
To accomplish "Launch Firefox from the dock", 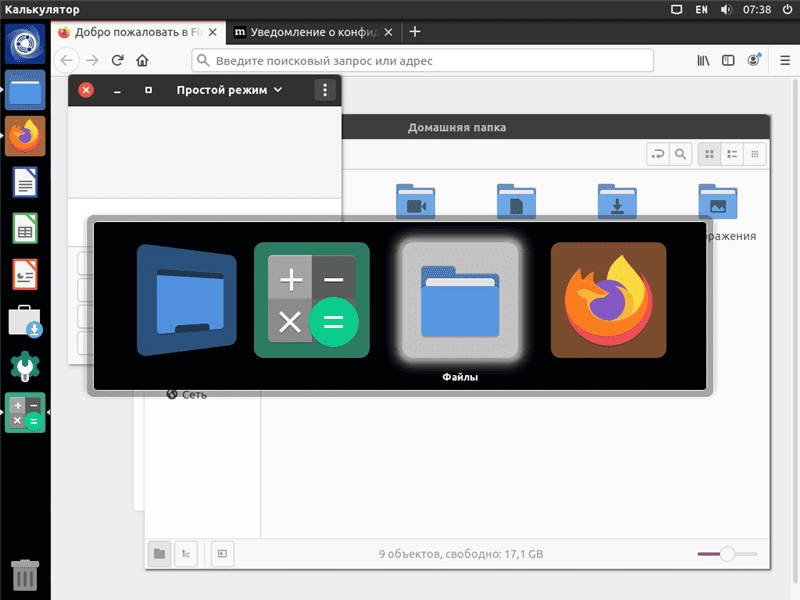I will tap(25, 136).
